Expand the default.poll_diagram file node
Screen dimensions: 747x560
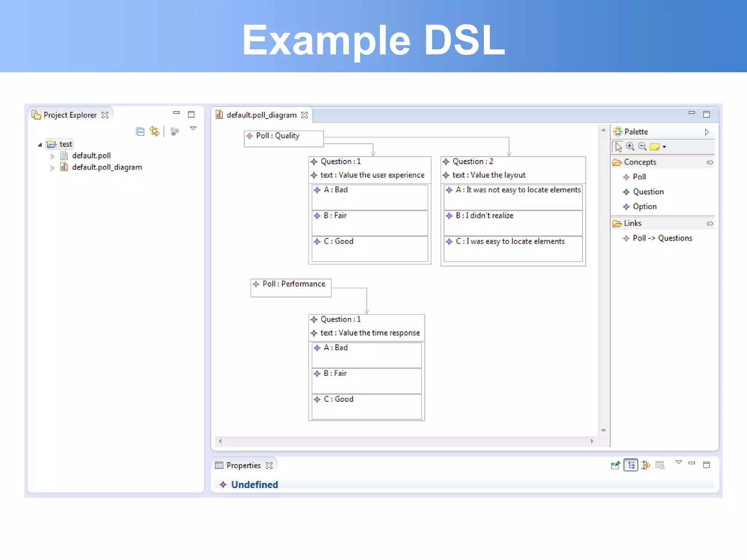(52, 168)
